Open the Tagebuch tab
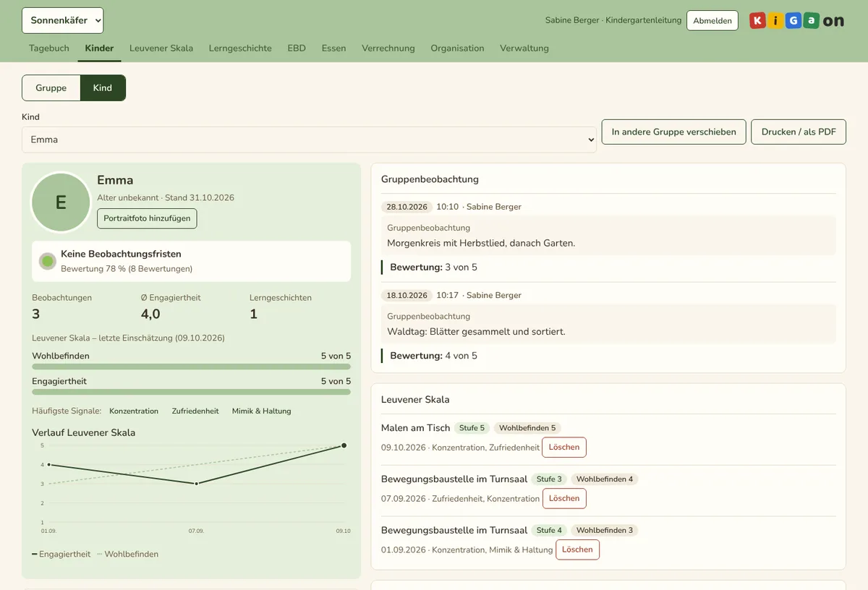This screenshot has width=868, height=590. click(49, 48)
